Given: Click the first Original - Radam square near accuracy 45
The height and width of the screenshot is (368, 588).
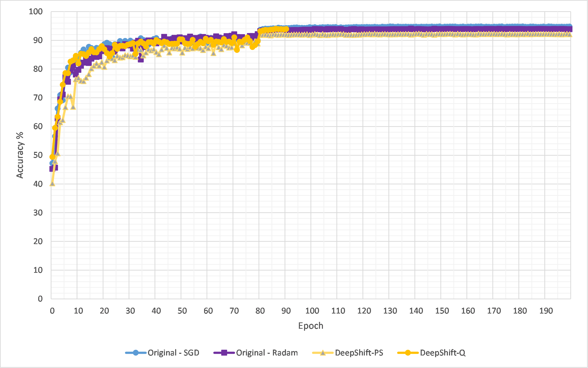Looking at the screenshot, I should pyautogui.click(x=52, y=169).
